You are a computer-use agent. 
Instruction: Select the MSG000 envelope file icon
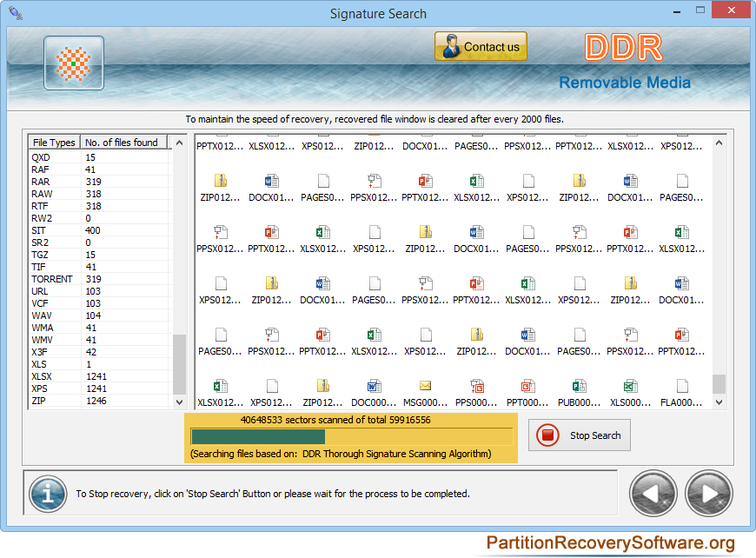425,386
